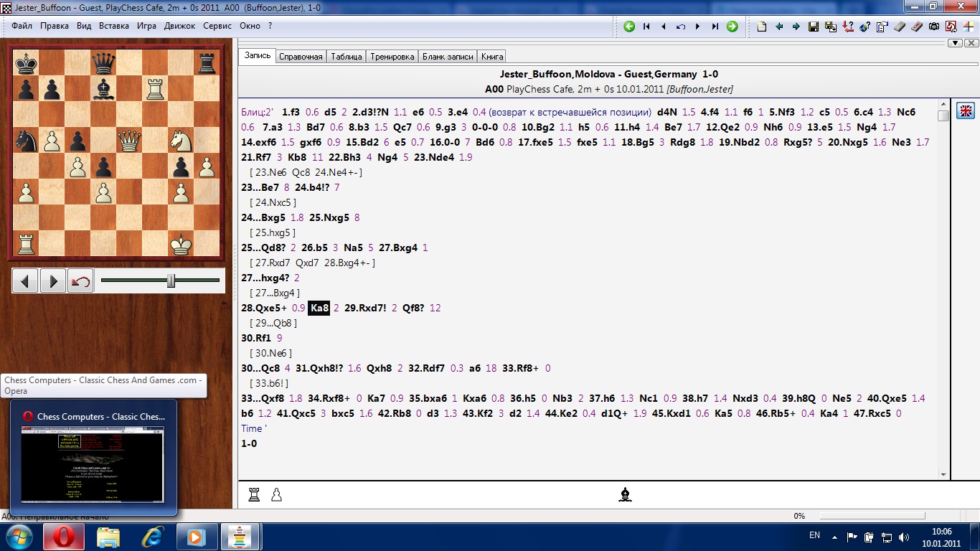980x551 pixels.
Task: Step forward one move below the board
Action: click(x=53, y=281)
